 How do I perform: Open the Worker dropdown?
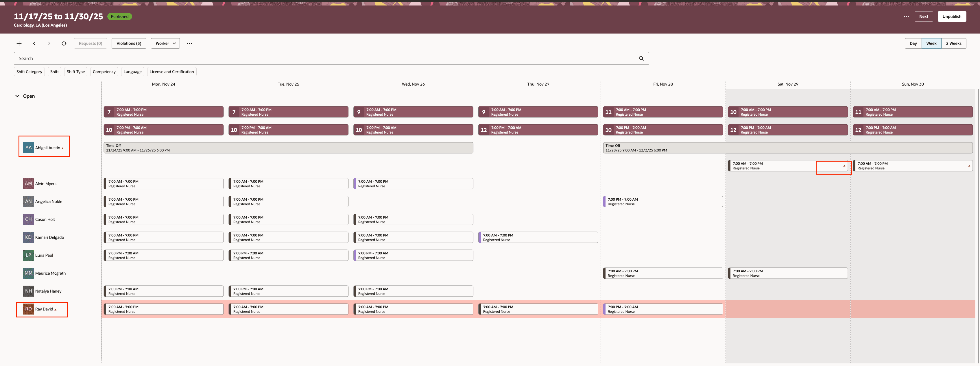tap(165, 43)
